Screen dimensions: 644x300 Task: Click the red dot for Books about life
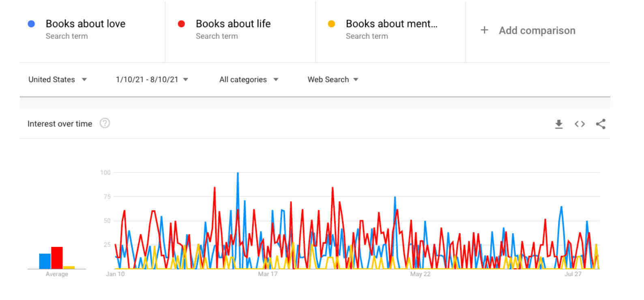(x=181, y=24)
